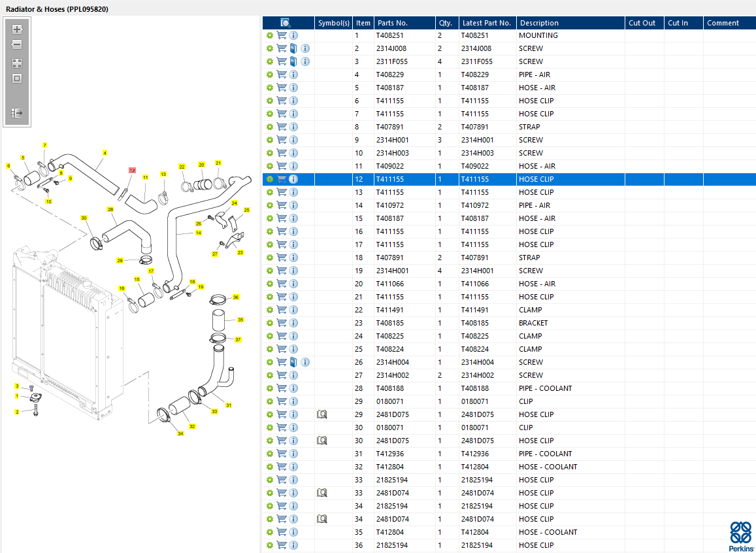Viewport: 756px width, 553px height.
Task: Select part number T412936 in item 31 row
Action: tap(390, 454)
